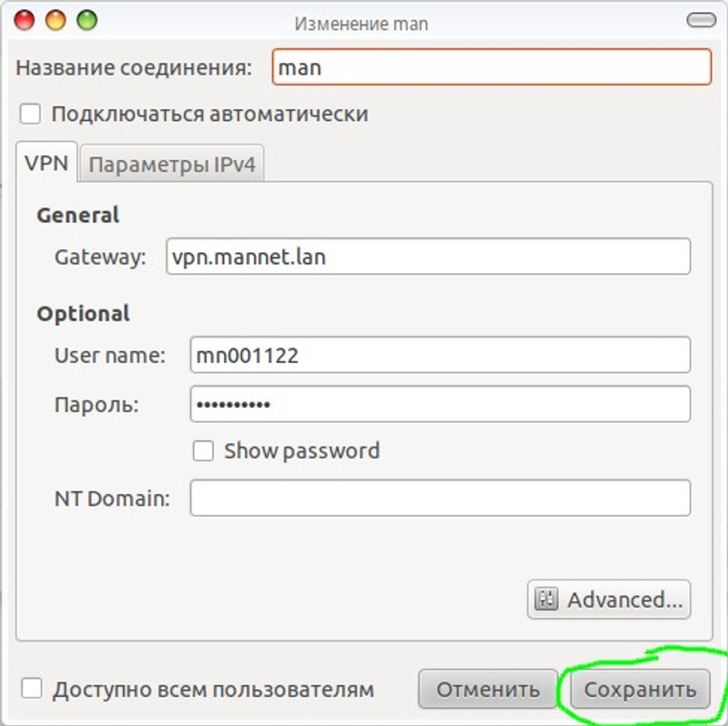Enable 'Подключаться автоматически' checkbox

click(x=31, y=114)
